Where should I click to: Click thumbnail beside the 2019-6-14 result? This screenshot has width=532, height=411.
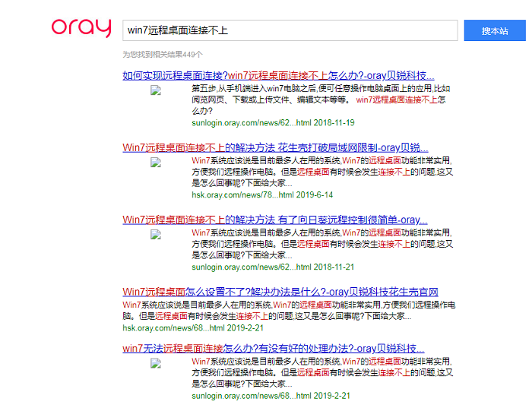[x=156, y=163]
